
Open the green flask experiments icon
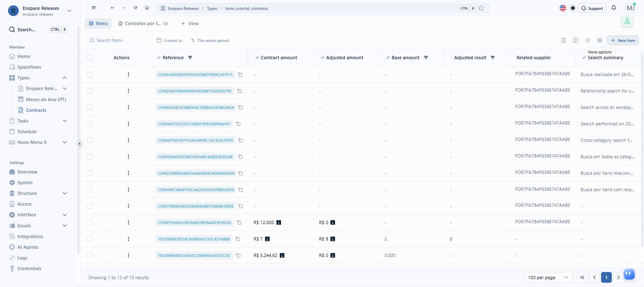[627, 21]
